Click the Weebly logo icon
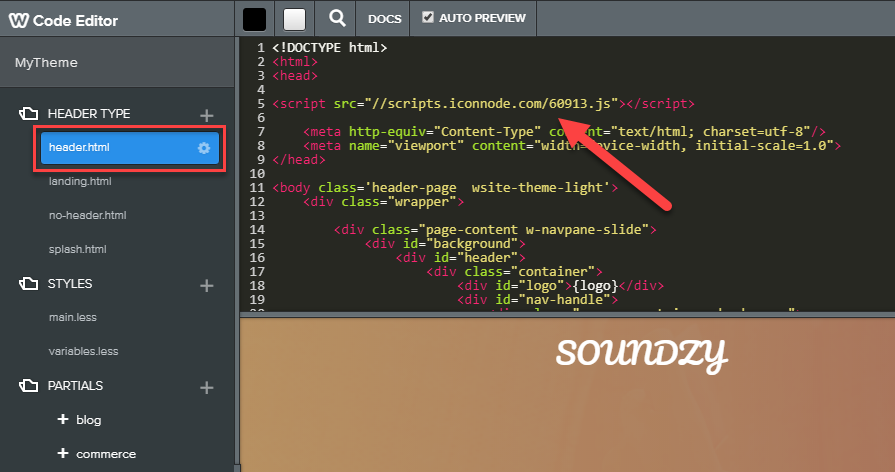This screenshot has height=472, width=895. (18, 21)
